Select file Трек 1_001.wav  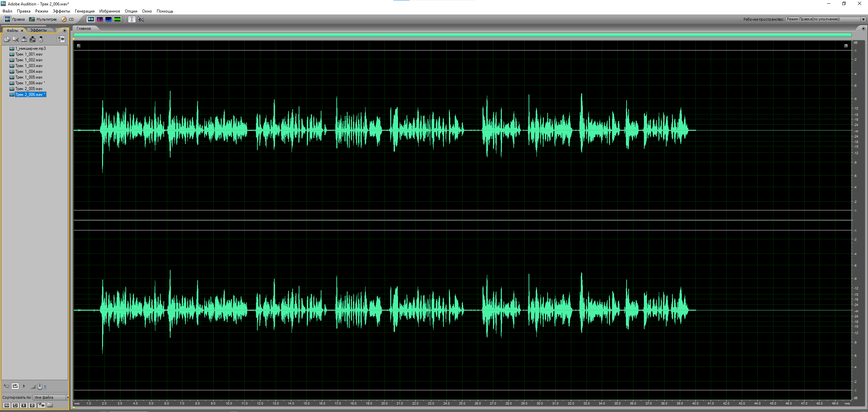pyautogui.click(x=29, y=54)
